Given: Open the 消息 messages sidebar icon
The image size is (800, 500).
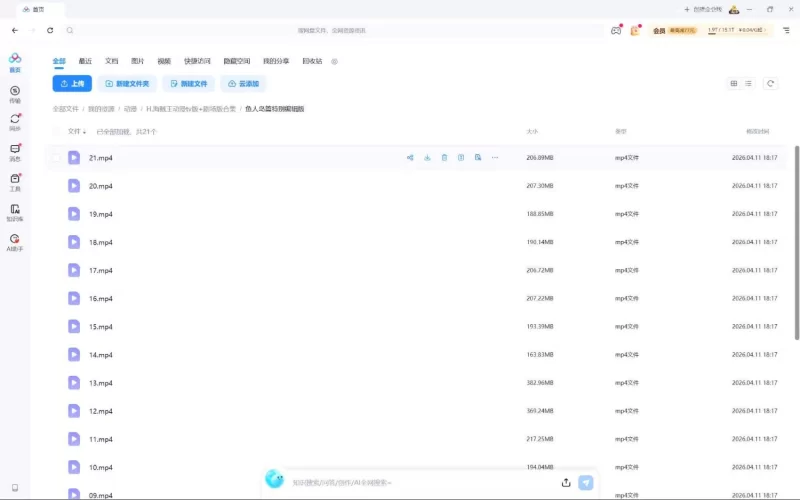Looking at the screenshot, I should (15, 153).
